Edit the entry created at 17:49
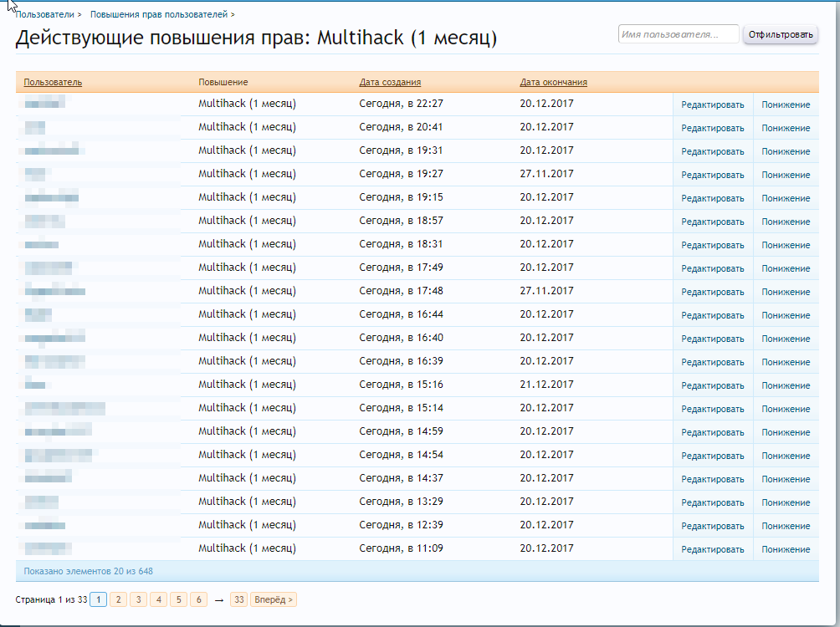The image size is (840, 627). point(713,269)
